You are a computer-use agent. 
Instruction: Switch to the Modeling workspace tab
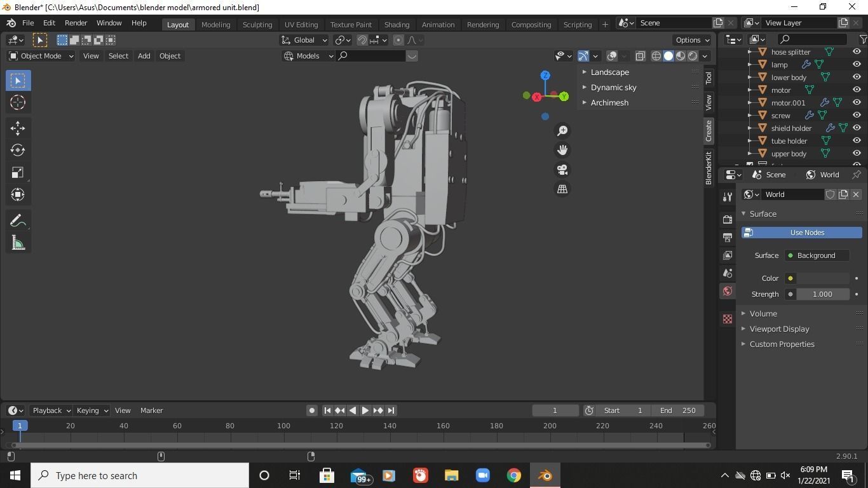click(x=215, y=25)
